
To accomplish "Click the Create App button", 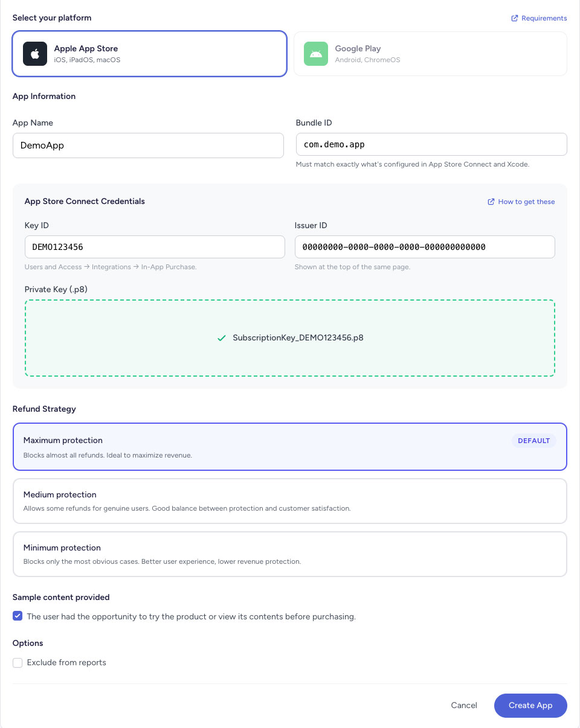I will click(530, 705).
